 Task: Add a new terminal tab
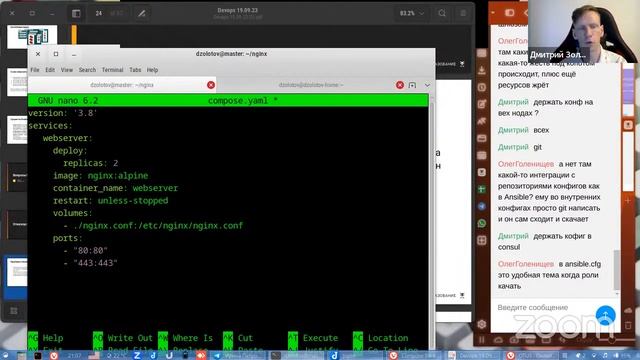[x=412, y=85]
